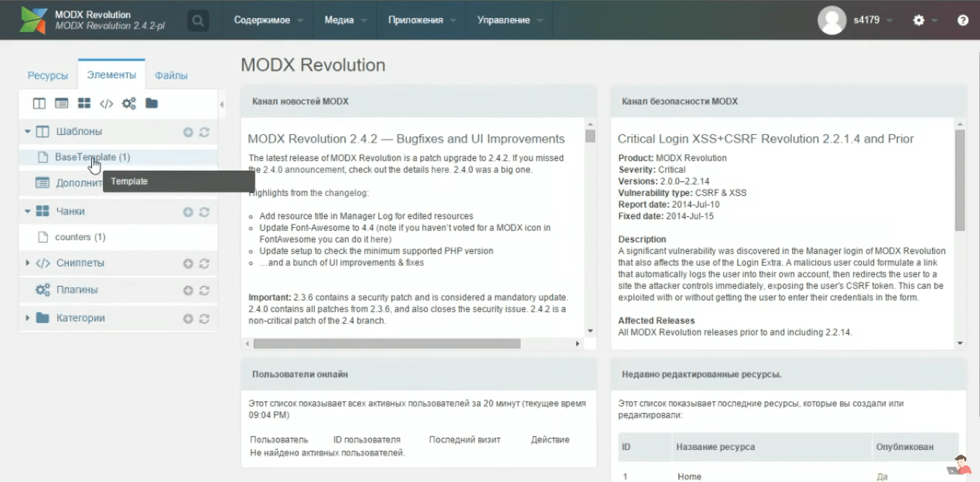Switch to the Ресурсы tab

[48, 75]
